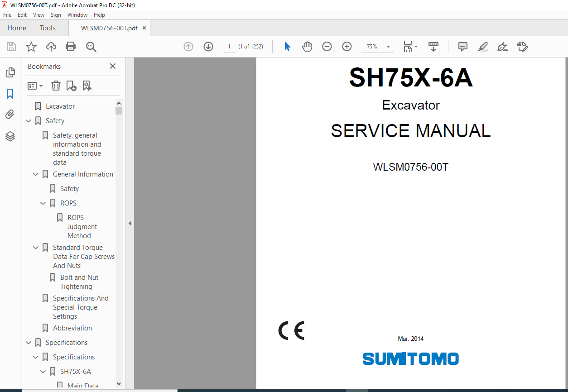Open the View menu
Viewport: 568px width, 392px height.
(39, 15)
